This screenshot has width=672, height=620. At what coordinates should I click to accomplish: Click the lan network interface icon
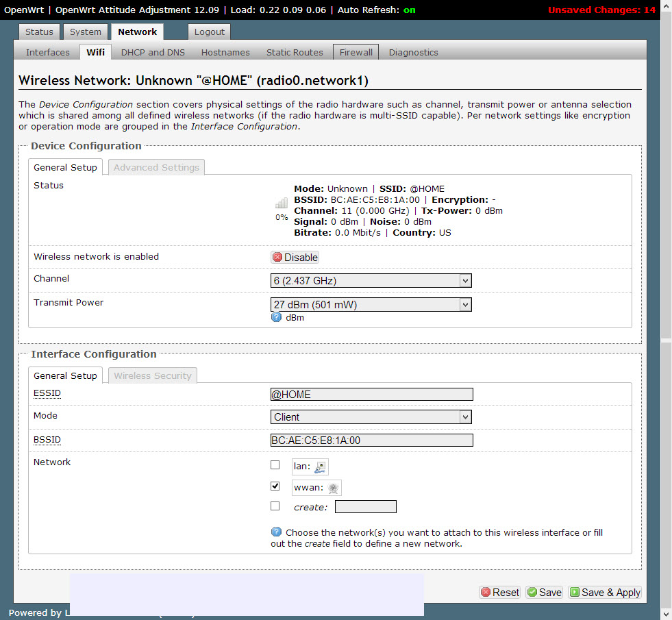pos(320,467)
